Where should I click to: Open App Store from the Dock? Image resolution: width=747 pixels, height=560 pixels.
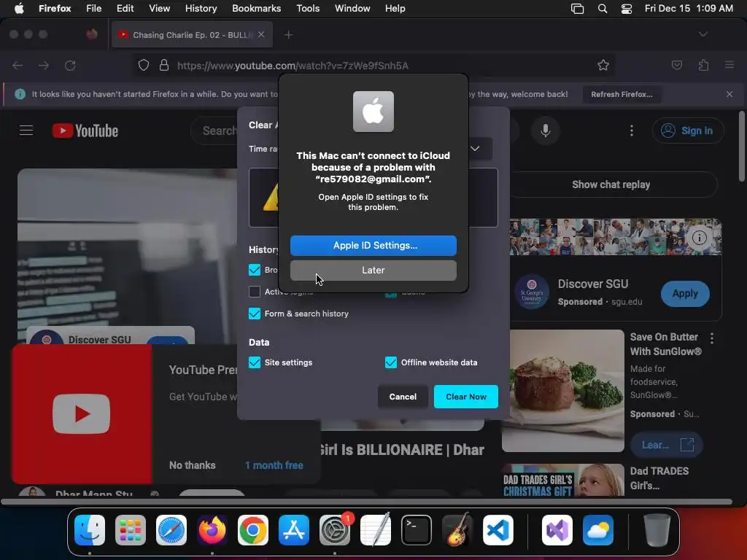[294, 529]
